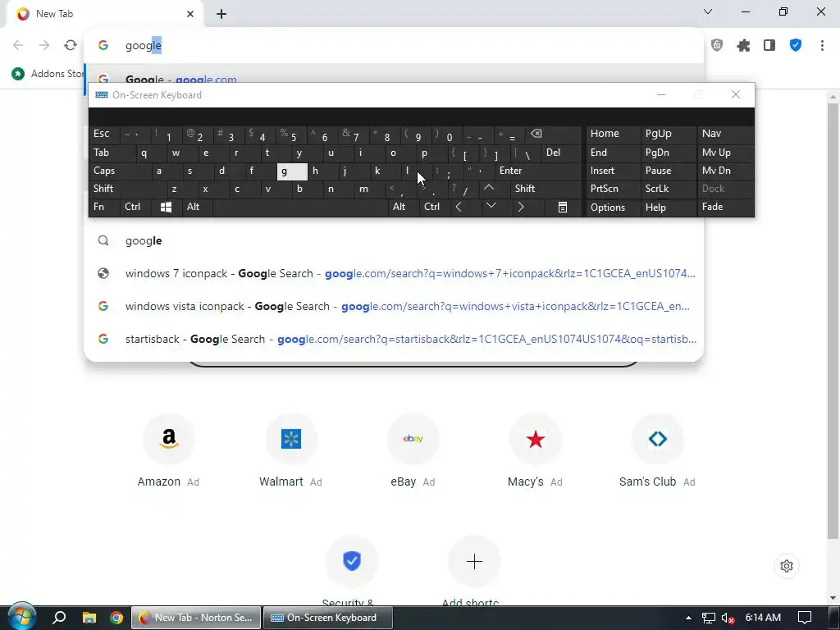
Task: Expand the tab search chevron
Action: (708, 11)
